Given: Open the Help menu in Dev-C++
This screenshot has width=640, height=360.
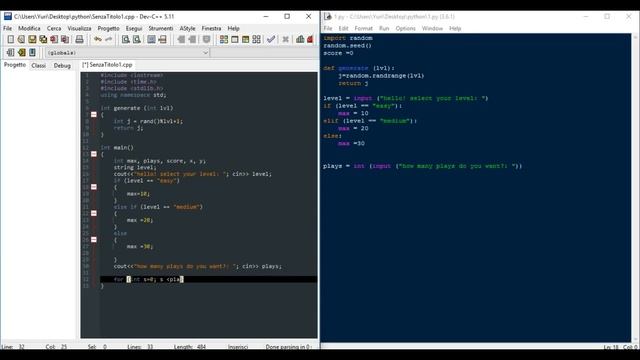Looking at the screenshot, I should tap(233, 28).
